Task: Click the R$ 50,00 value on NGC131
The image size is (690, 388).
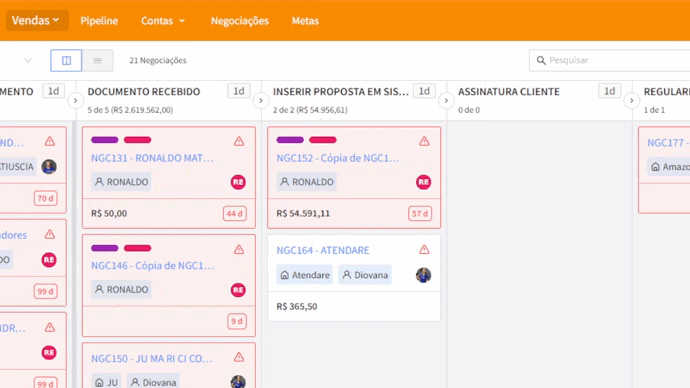Action: point(109,213)
